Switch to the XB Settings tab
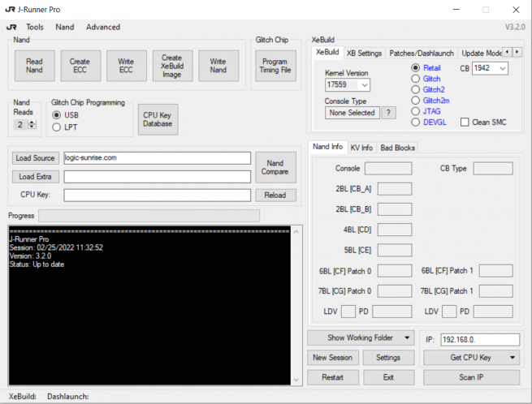The height and width of the screenshot is (404, 532). pyautogui.click(x=364, y=54)
